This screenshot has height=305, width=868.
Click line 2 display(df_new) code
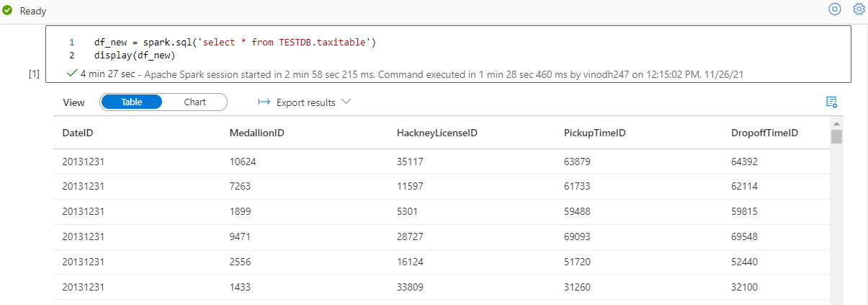coord(135,56)
